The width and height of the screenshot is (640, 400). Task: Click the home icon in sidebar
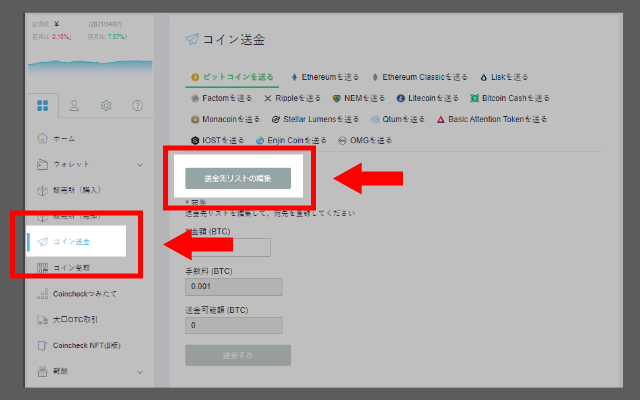pos(42,138)
